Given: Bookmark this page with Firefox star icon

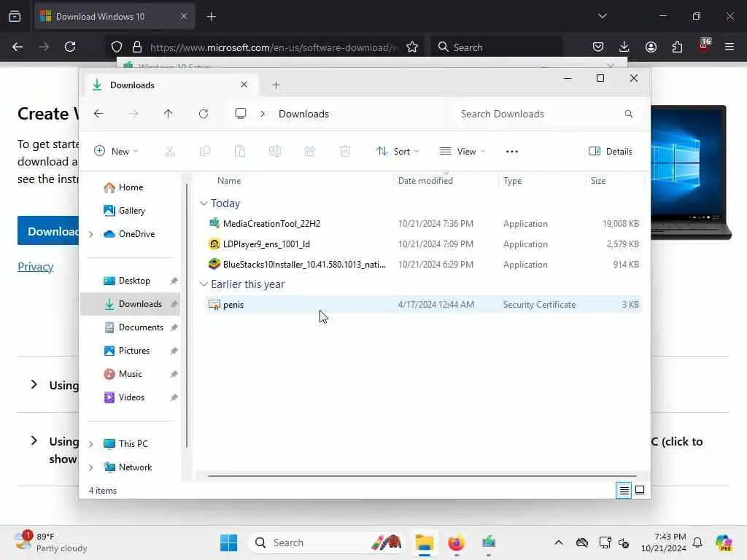Looking at the screenshot, I should (412, 47).
